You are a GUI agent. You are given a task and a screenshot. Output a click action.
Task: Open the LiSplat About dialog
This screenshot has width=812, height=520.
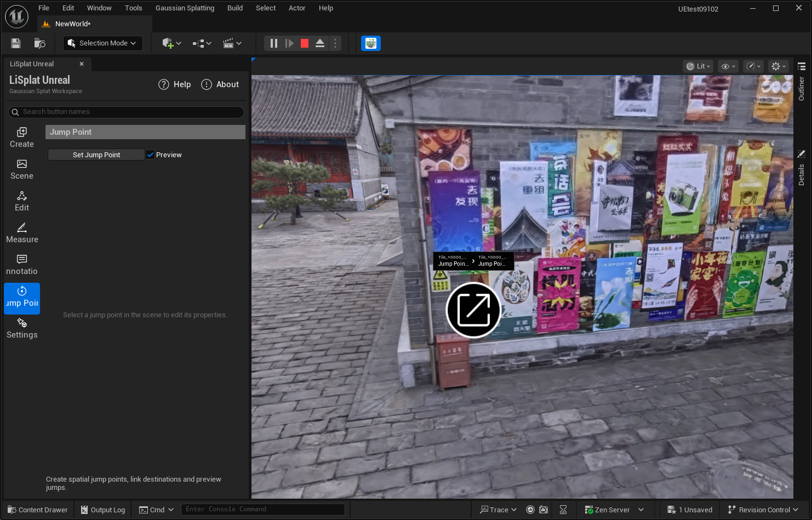(x=220, y=84)
